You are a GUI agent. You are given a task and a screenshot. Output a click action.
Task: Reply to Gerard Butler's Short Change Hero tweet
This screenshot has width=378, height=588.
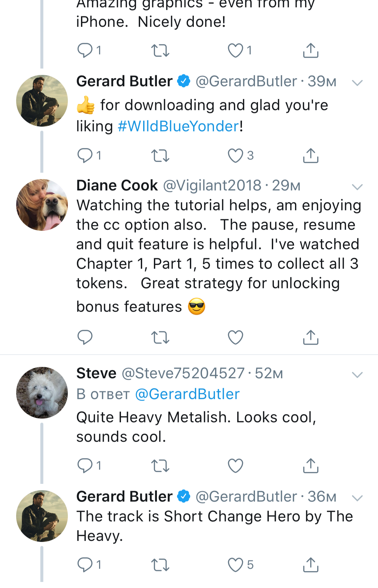click(x=85, y=565)
